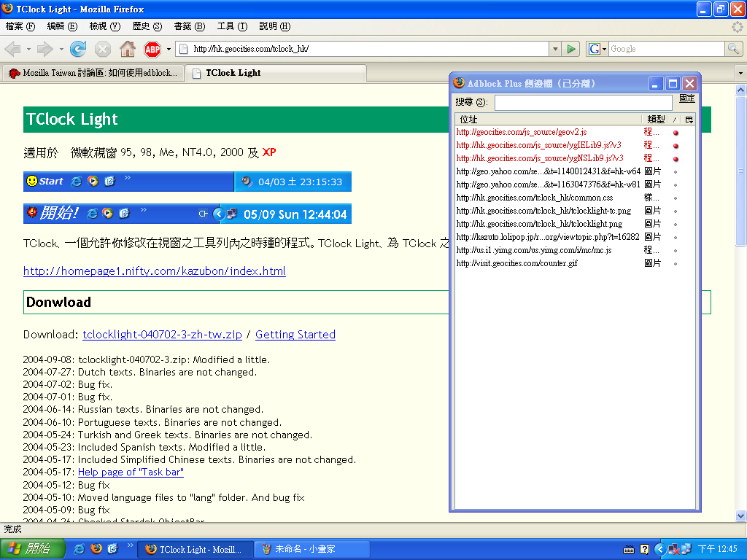Open the Adblock Plus ABP dropdown arrow
This screenshot has width=747, height=560.
169,49
